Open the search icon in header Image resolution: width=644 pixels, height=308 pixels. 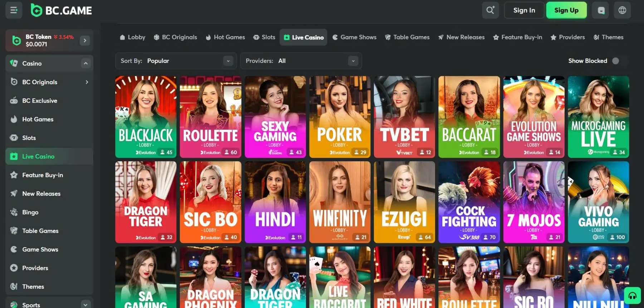[490, 10]
